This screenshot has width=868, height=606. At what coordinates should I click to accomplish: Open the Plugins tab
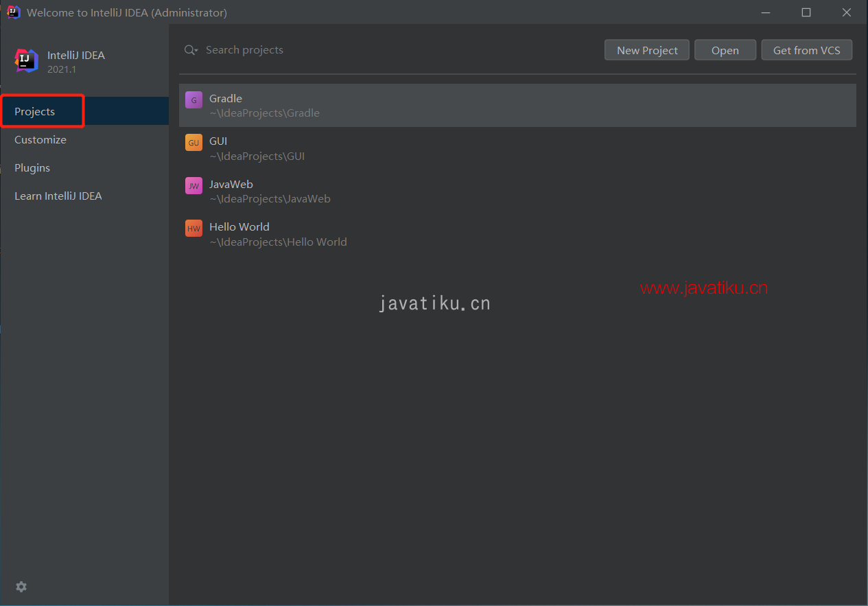click(84, 167)
